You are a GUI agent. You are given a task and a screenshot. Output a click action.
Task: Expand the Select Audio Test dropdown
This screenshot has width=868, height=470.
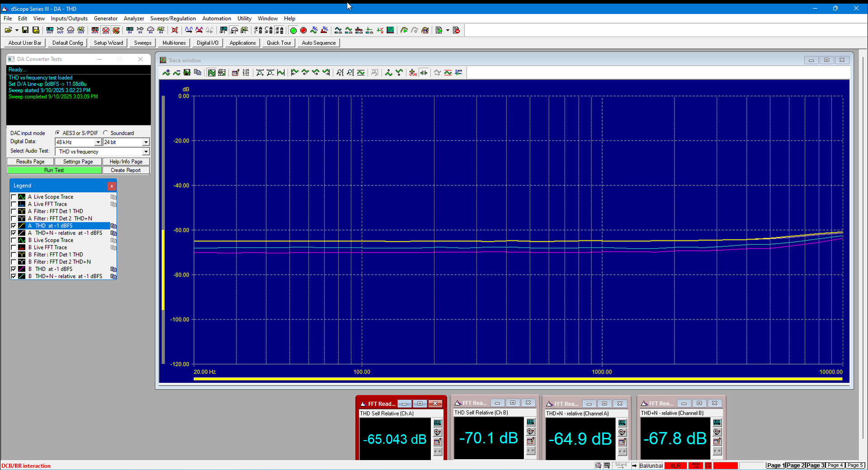coord(146,151)
